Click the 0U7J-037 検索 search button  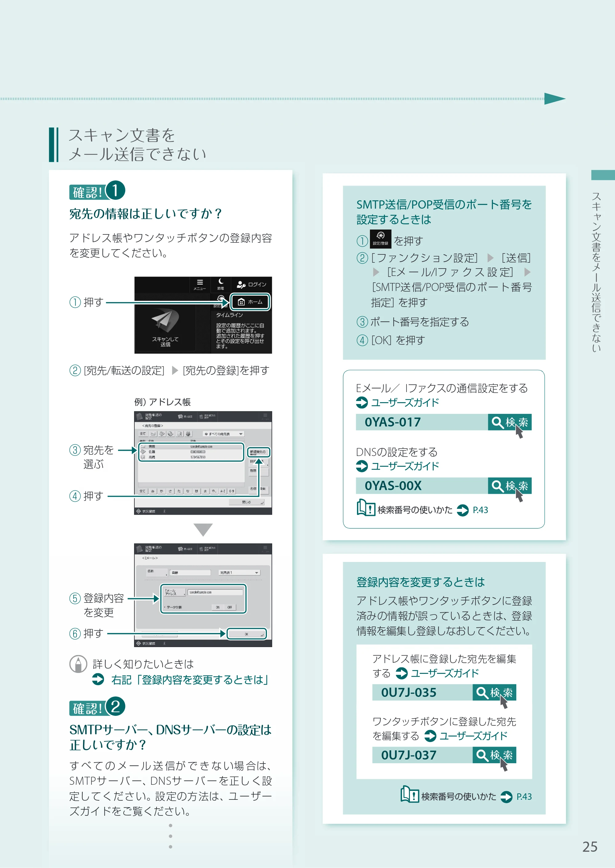494,755
